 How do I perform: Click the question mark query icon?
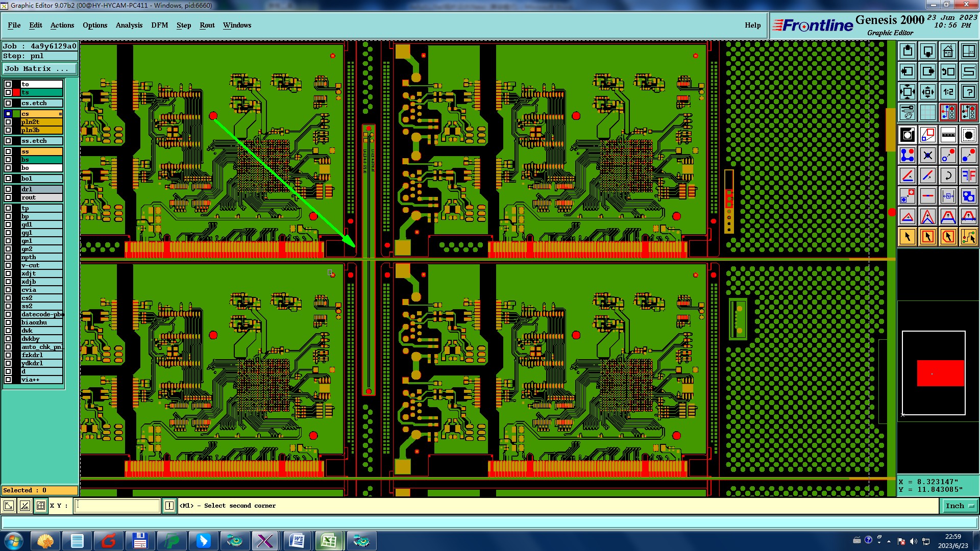(968, 92)
